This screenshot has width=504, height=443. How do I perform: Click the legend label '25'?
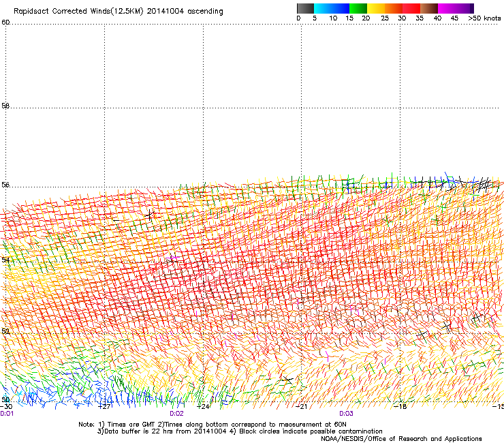(x=385, y=18)
